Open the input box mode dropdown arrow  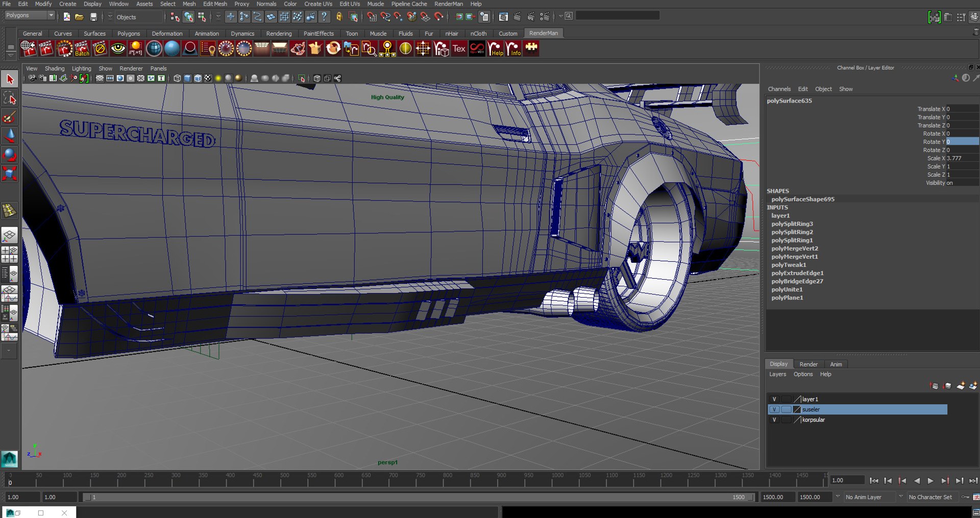coord(560,16)
